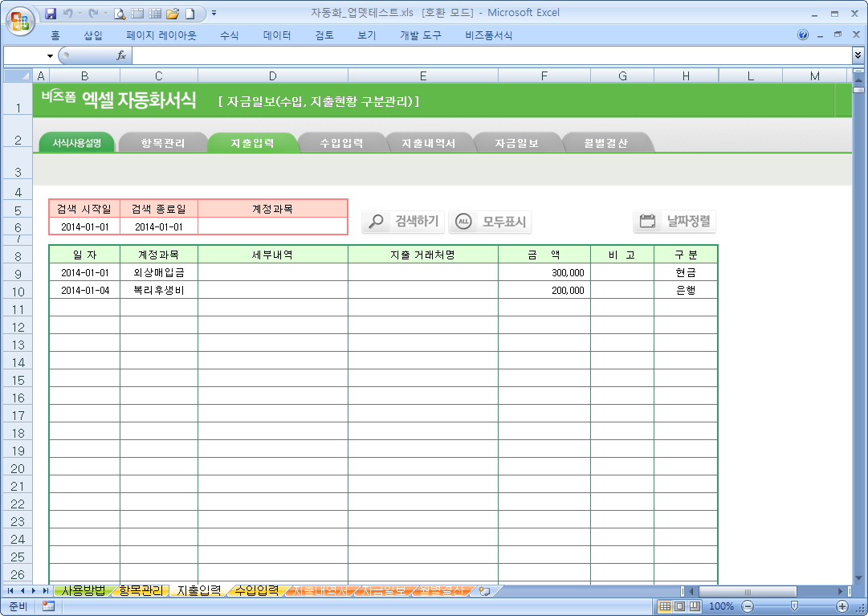
Task: Expand the Customize Quick Access Toolbar dropdown
Action: tap(214, 13)
